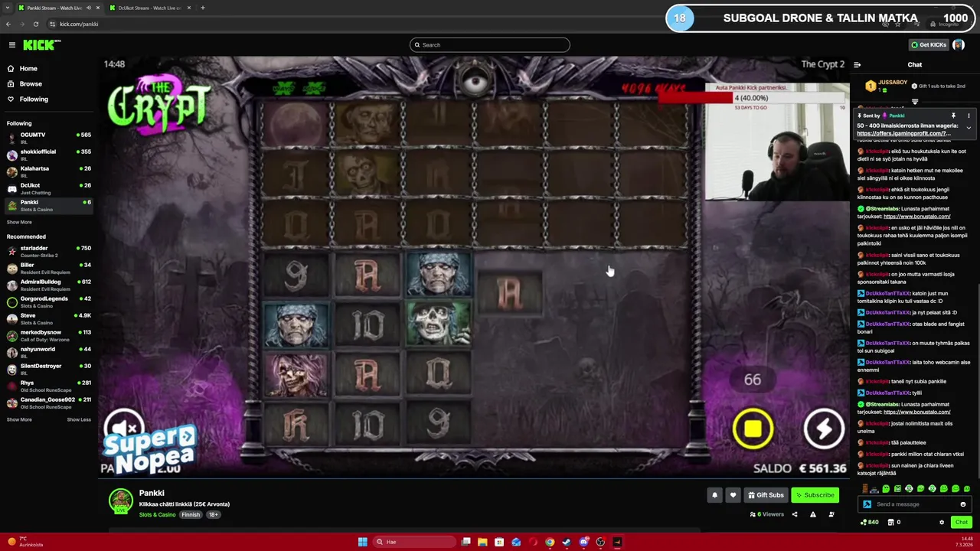Open the viewers list person icon
This screenshot has width=980, height=551.
click(831, 514)
